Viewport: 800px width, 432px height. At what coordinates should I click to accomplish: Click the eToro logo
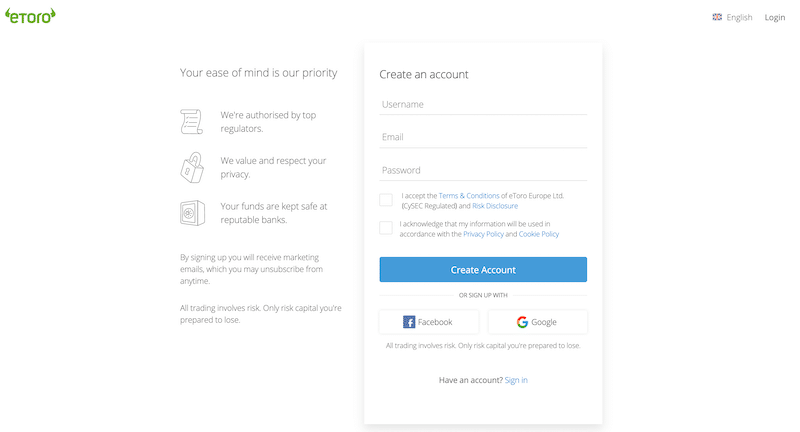[x=30, y=15]
